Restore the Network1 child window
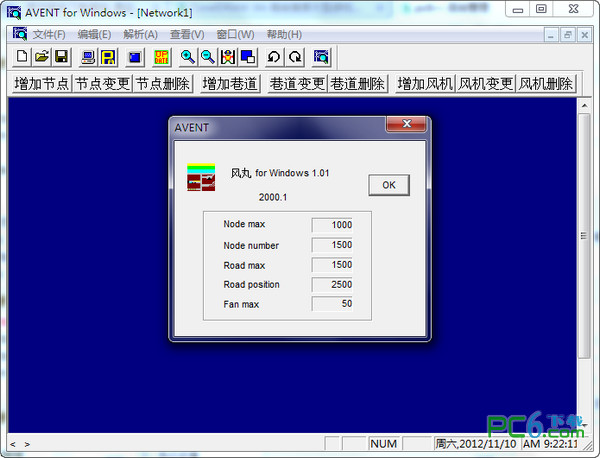Screen dimensions: 600x458 [x=568, y=35]
